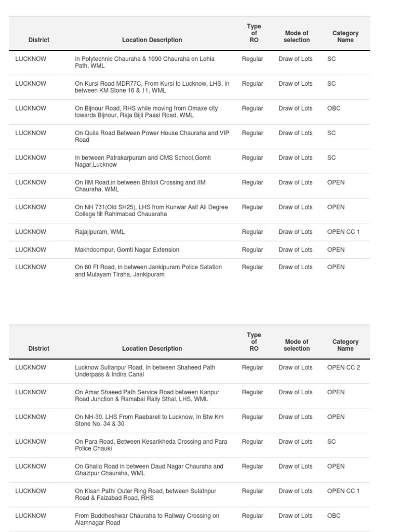Click the Bijnour Road location description
Screen dimensions: 399x532
coord(146,112)
